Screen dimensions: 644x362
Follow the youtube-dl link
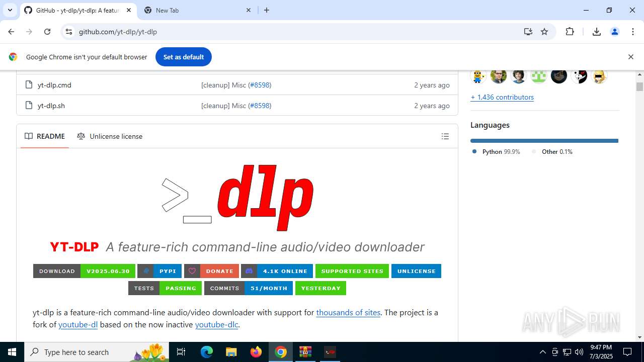click(78, 324)
